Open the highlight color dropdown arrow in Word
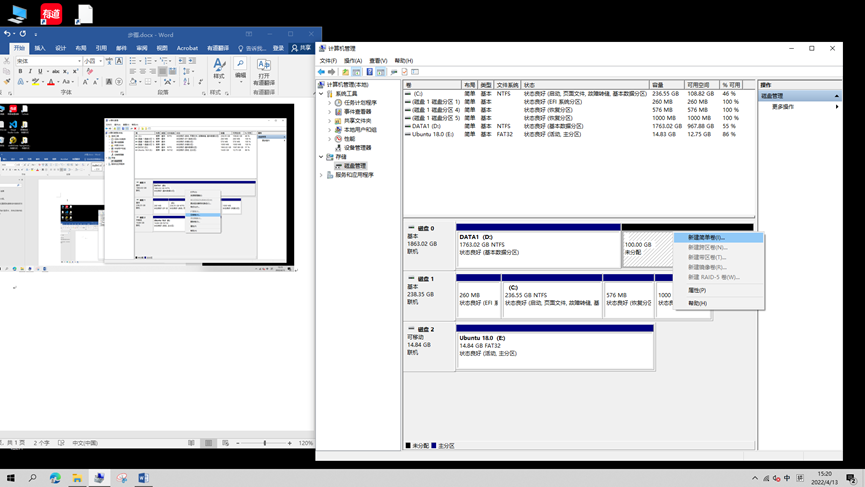The image size is (865, 487). [x=42, y=82]
